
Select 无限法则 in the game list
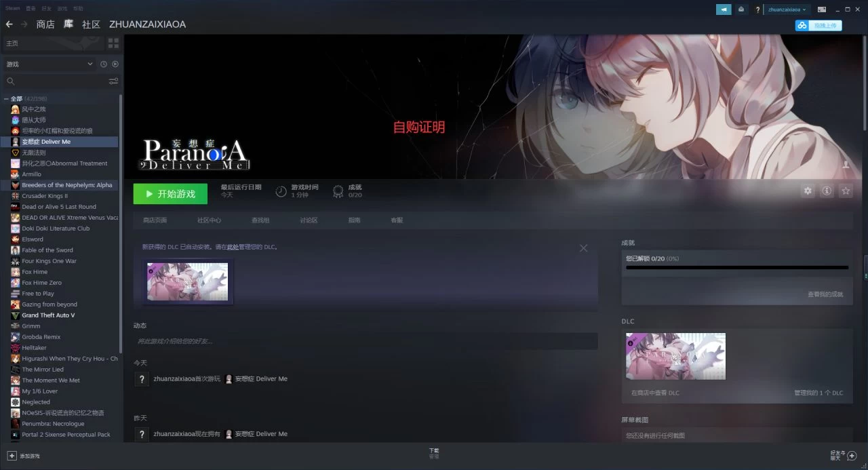(34, 153)
